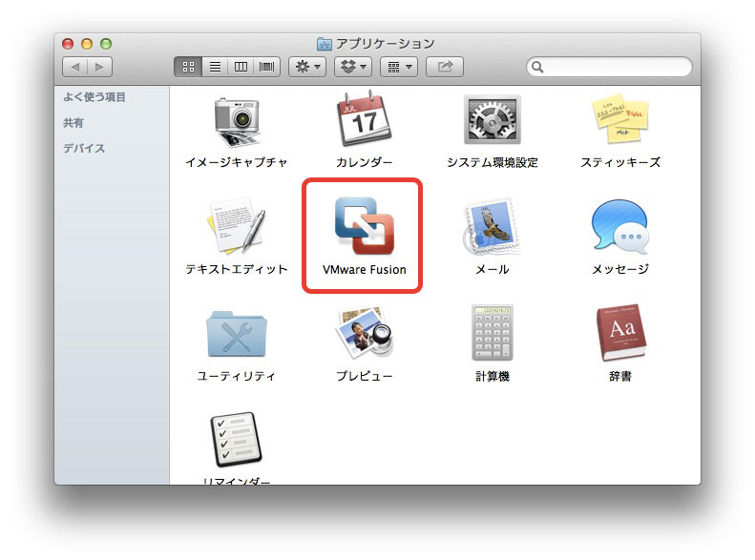Select the スティッキーズ label text
The height and width of the screenshot is (560, 755).
click(x=620, y=162)
